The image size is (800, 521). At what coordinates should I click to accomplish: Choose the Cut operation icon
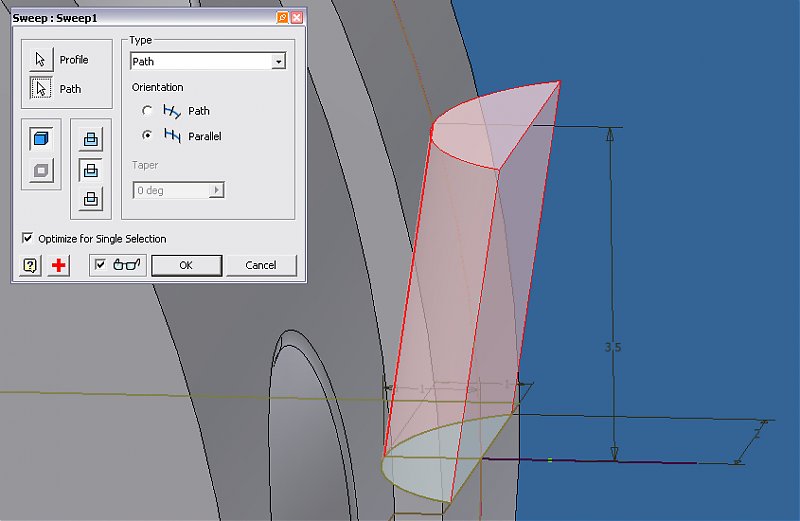[x=91, y=170]
